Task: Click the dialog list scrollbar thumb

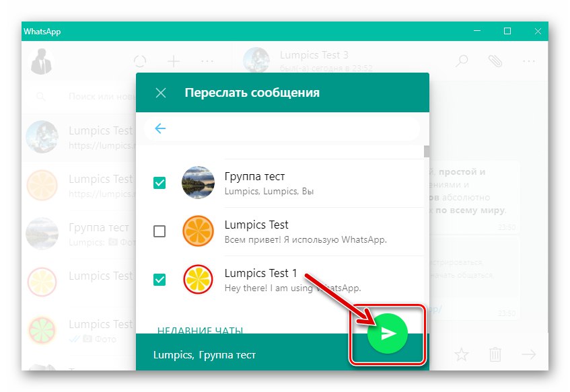Action: pyautogui.click(x=427, y=151)
